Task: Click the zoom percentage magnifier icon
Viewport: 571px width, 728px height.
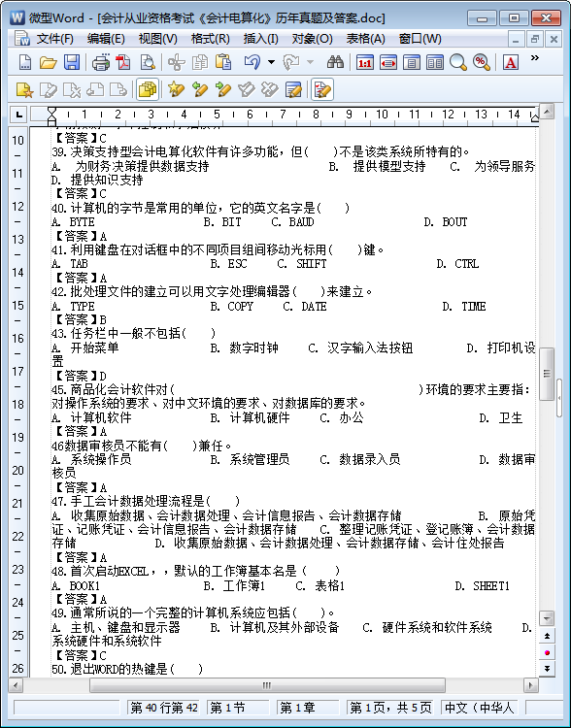Action: pos(482,62)
